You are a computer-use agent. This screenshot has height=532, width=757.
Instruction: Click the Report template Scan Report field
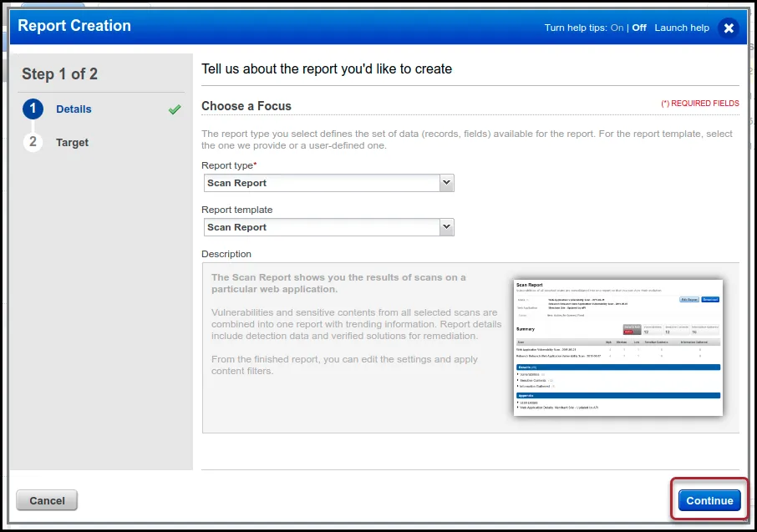tap(328, 227)
